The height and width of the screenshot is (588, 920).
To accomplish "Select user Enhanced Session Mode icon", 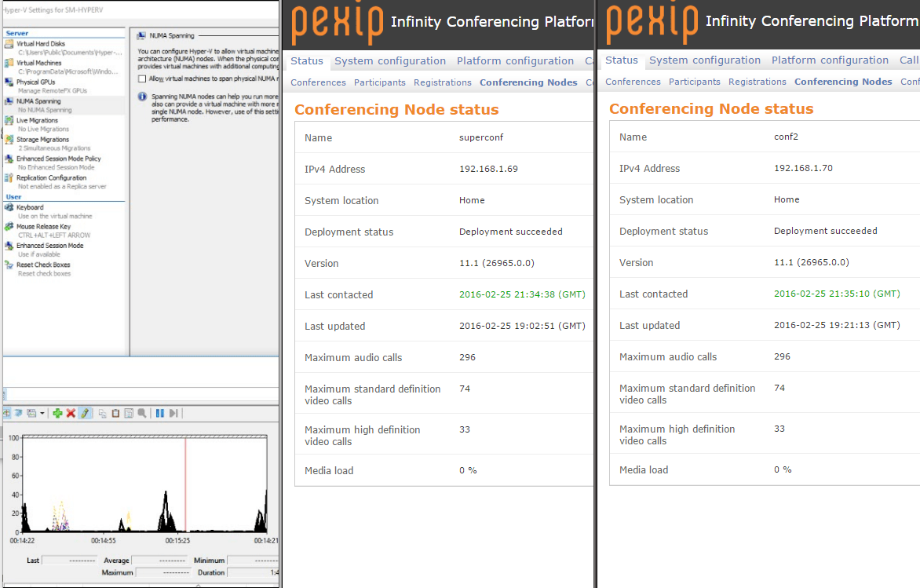I will [x=9, y=246].
